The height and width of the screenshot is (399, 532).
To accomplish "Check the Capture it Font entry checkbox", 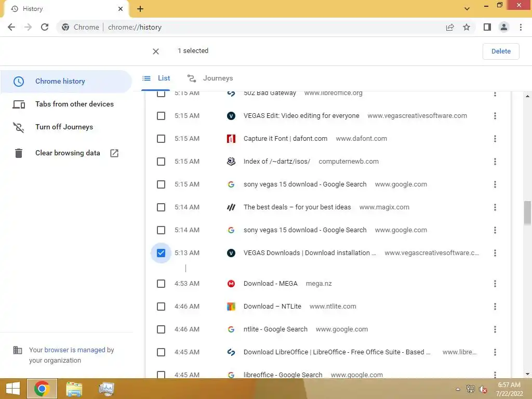I will pos(161,139).
